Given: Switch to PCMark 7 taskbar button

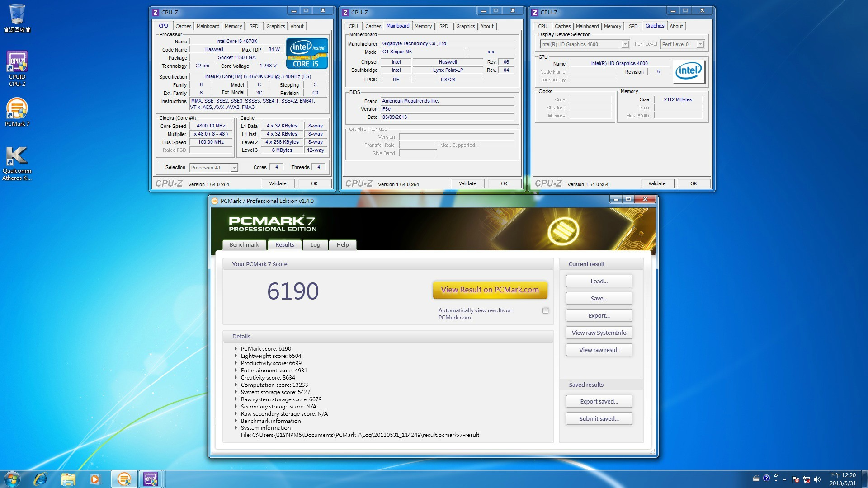Looking at the screenshot, I should [124, 479].
